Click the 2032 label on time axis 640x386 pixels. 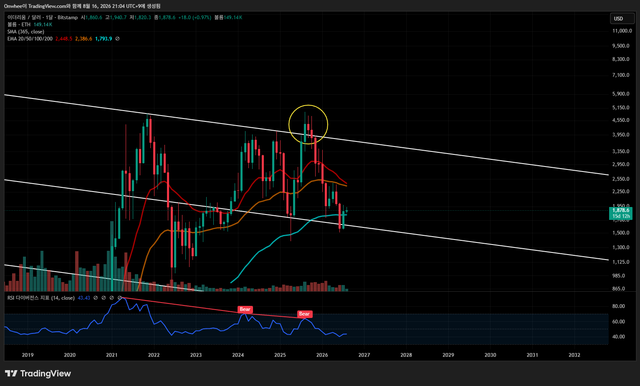[x=574, y=355]
